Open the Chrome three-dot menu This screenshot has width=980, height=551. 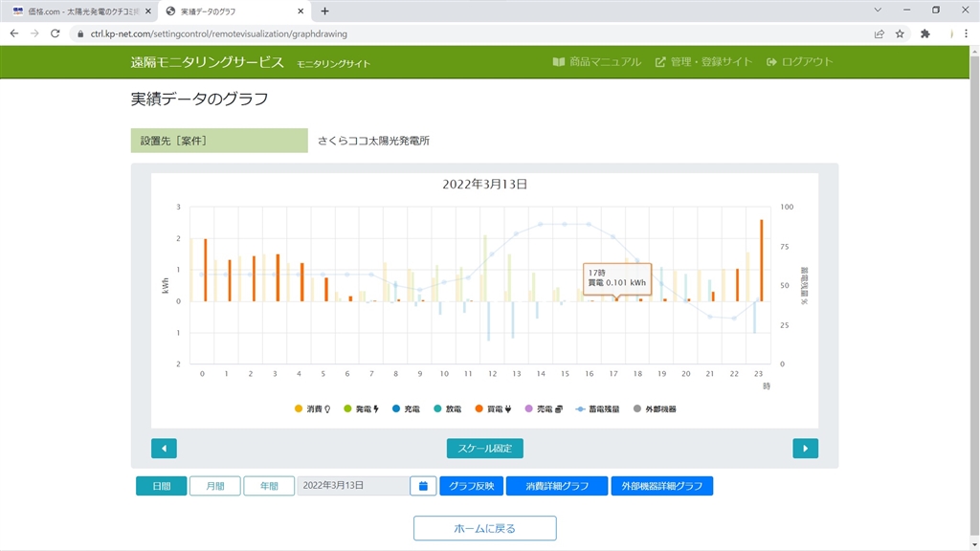(966, 33)
